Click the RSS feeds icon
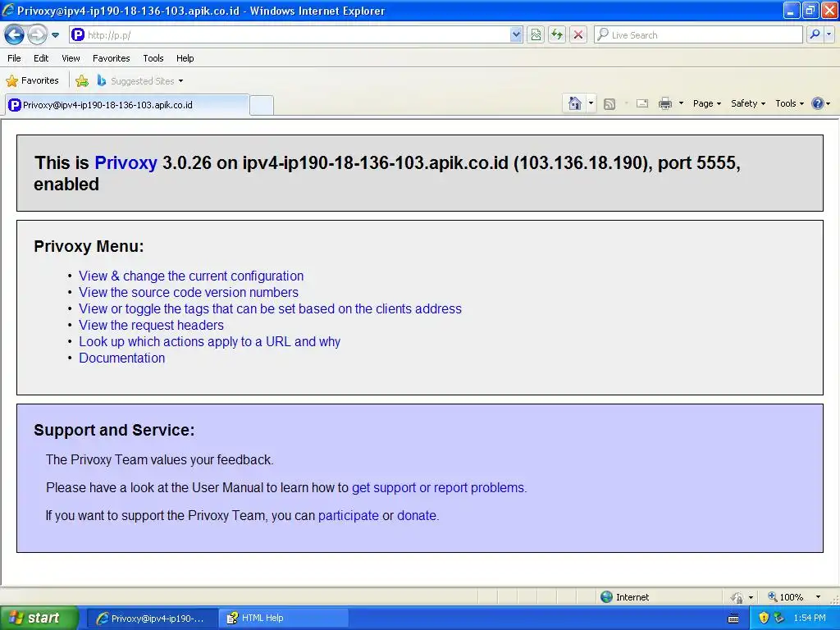This screenshot has height=630, width=840. pyautogui.click(x=609, y=104)
